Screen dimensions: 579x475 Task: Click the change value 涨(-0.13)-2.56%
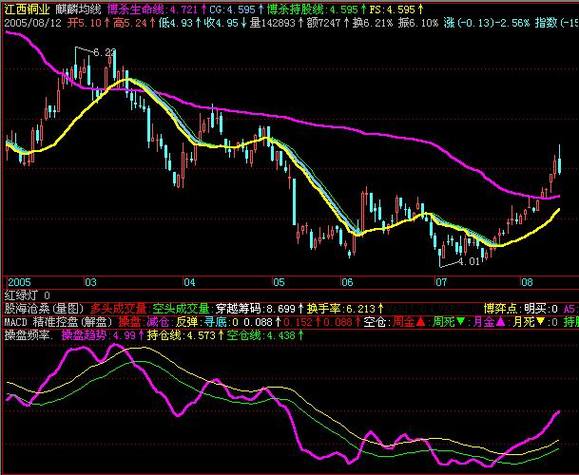[x=487, y=23]
